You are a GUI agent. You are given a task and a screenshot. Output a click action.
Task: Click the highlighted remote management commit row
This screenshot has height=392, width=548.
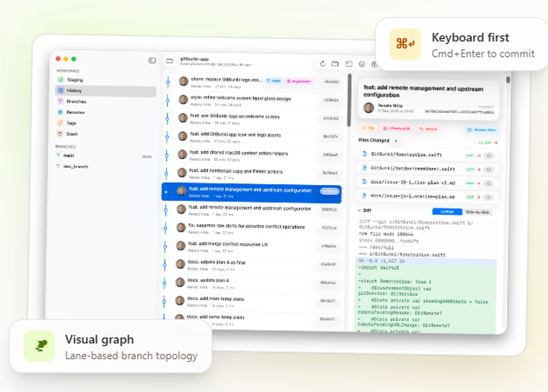[x=252, y=192]
